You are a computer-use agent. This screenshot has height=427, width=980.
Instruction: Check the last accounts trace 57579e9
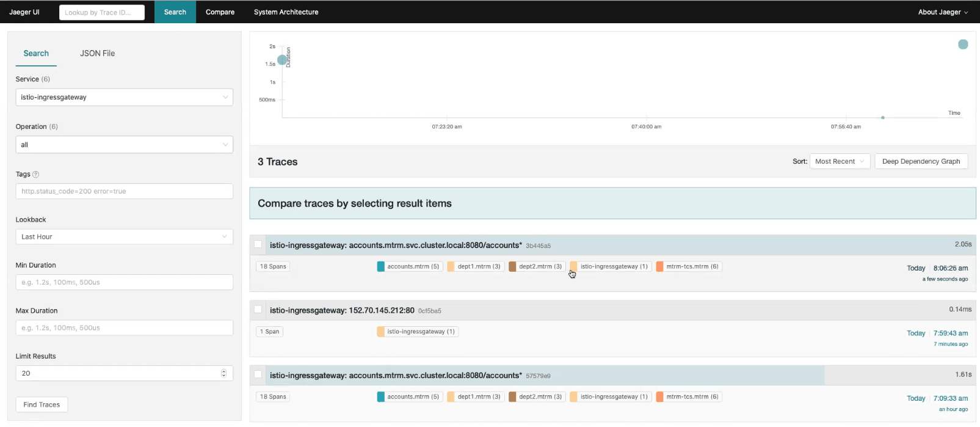258,374
